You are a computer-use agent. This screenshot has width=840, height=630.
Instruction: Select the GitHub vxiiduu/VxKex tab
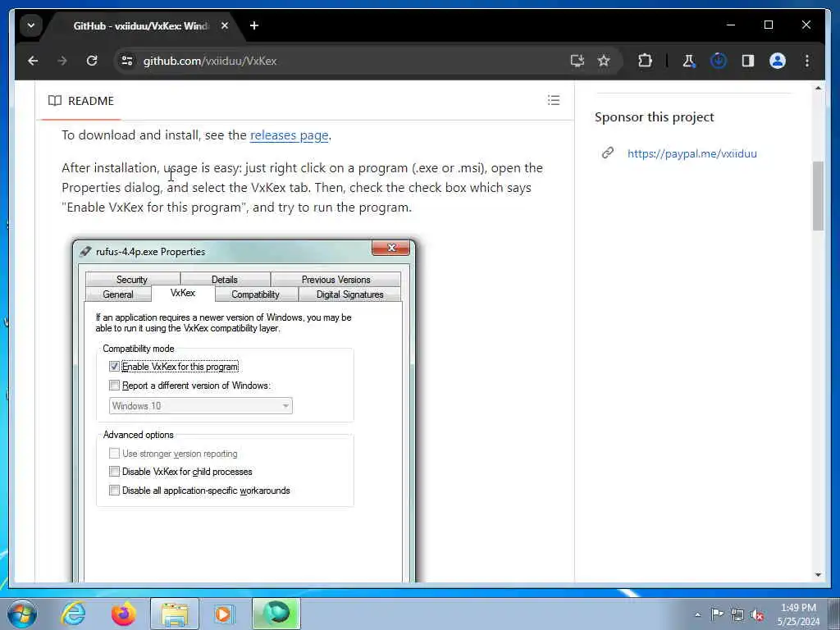142,25
